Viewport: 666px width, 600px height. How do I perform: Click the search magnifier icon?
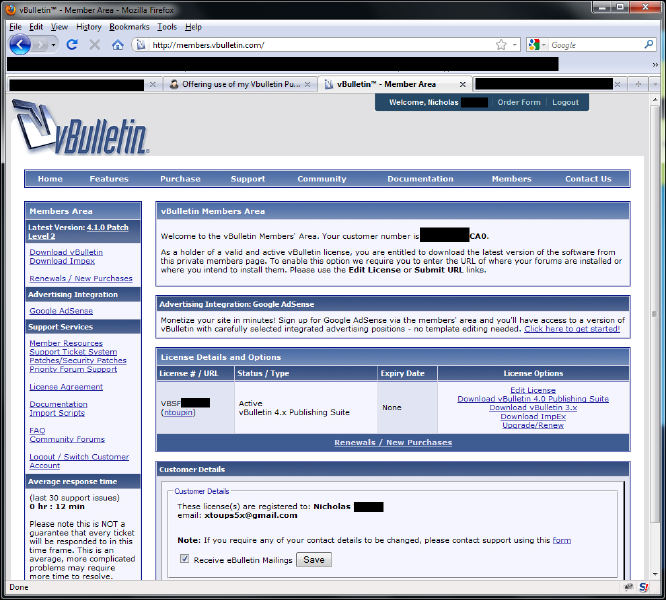click(x=649, y=44)
